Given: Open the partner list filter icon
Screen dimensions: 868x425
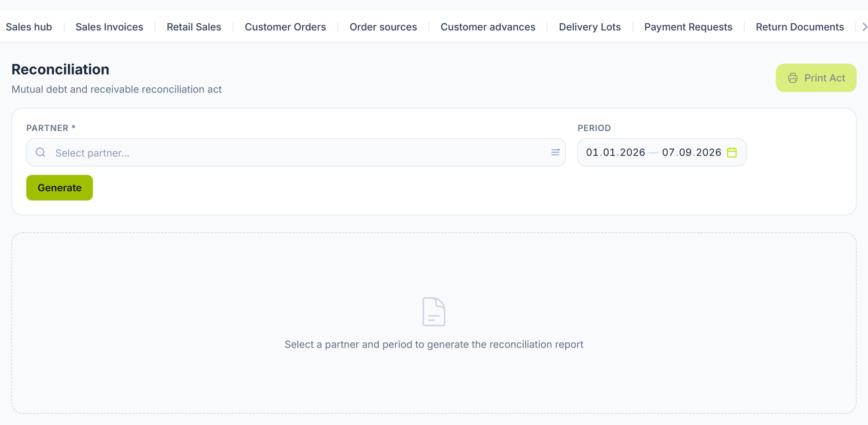Looking at the screenshot, I should click(x=556, y=153).
